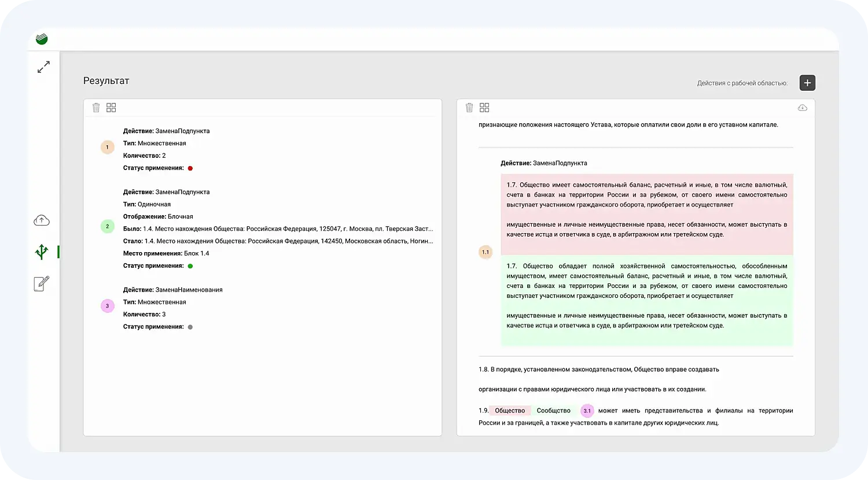
Task: Click the grid view icon in right panel
Action: coord(484,108)
